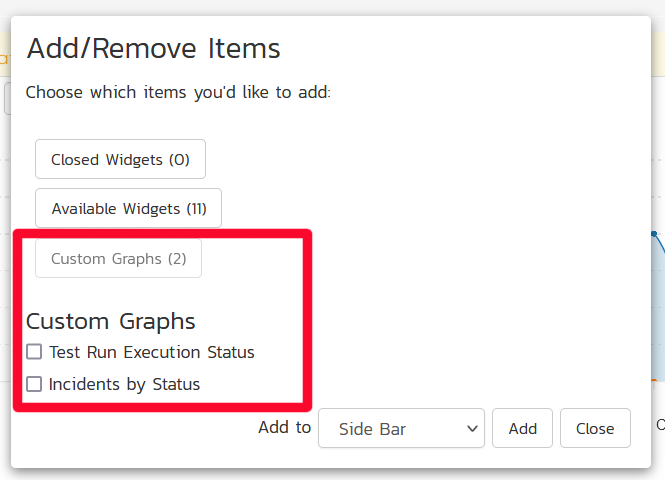This screenshot has height=480, width=665.
Task: Click the 'Custom Graphs' section heading
Action: click(110, 321)
